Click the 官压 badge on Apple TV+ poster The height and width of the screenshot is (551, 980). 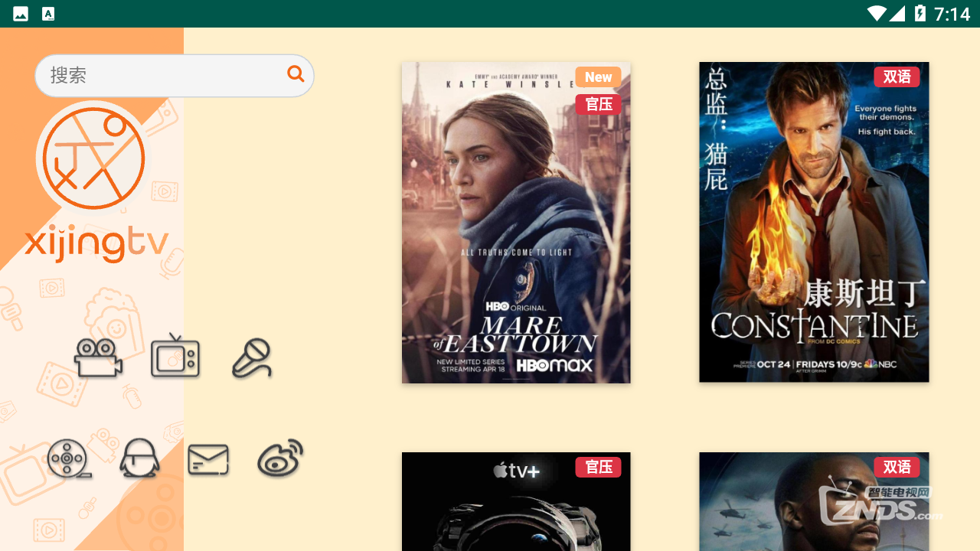598,467
